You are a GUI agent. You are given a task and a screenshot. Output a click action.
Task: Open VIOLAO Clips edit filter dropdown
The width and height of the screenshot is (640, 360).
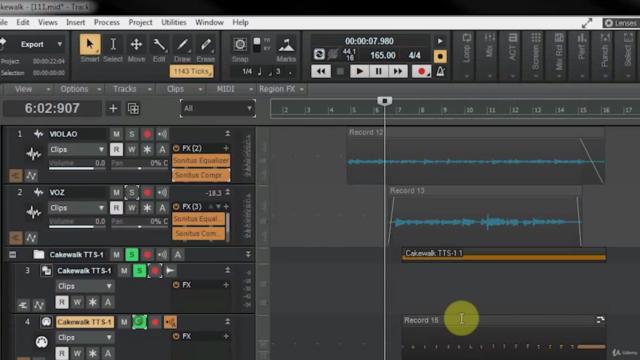77,149
